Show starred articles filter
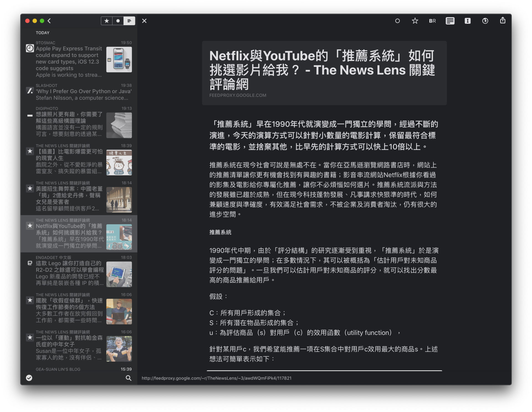Image resolution: width=532 pixels, height=412 pixels. point(107,21)
